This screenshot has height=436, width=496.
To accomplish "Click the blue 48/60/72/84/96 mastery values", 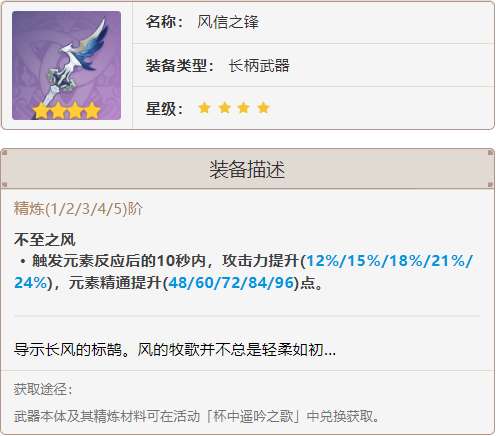I will point(231,283).
